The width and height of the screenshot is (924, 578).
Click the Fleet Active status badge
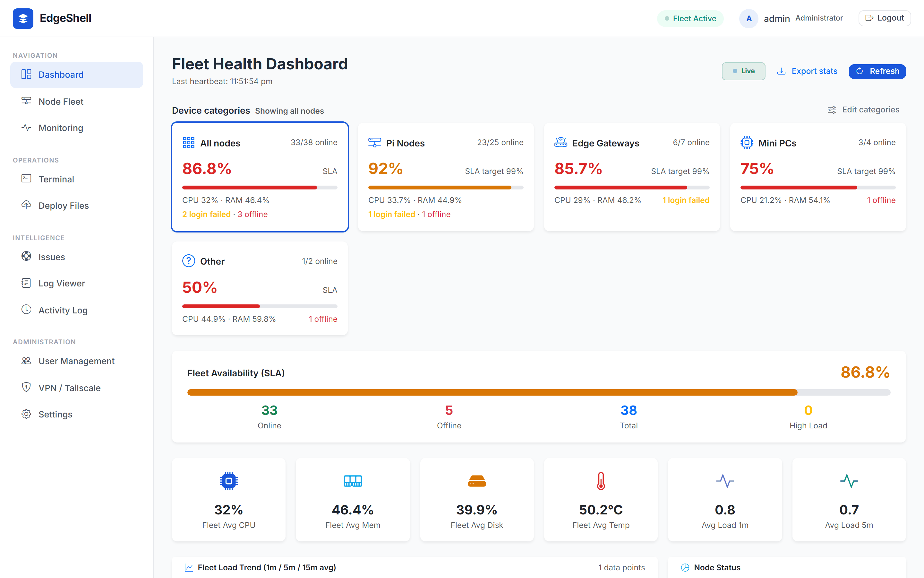[x=690, y=18]
